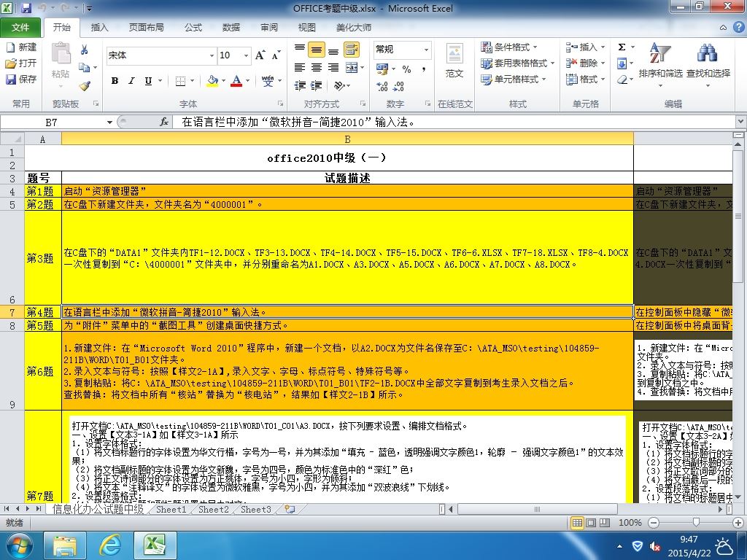Viewport: 747px width, 560px height.
Task: Open the 单元格样式 dropdown
Action: (513, 79)
